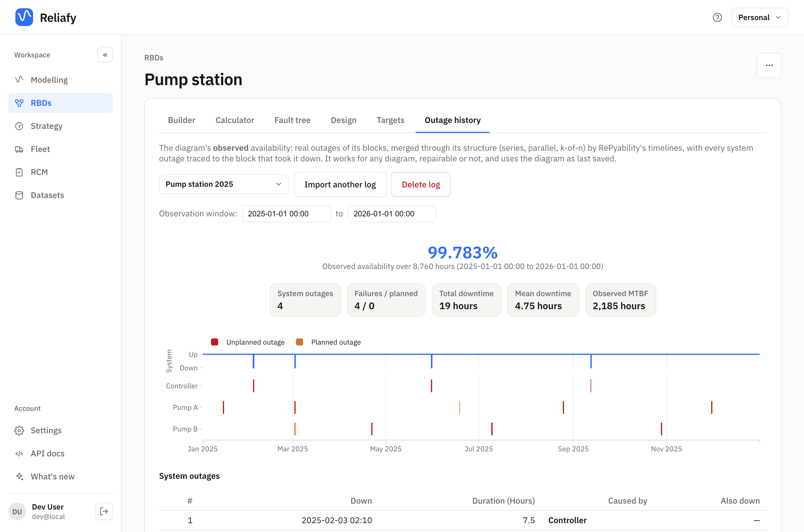Viewport: 804px width, 532px height.
Task: Click the 99.783% availability figure
Action: point(462,252)
